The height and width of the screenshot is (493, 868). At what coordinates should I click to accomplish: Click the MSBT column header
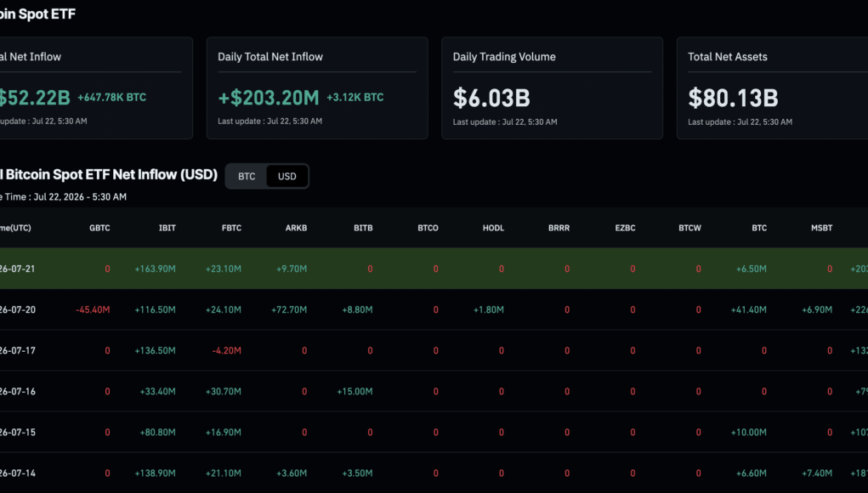[x=821, y=228]
